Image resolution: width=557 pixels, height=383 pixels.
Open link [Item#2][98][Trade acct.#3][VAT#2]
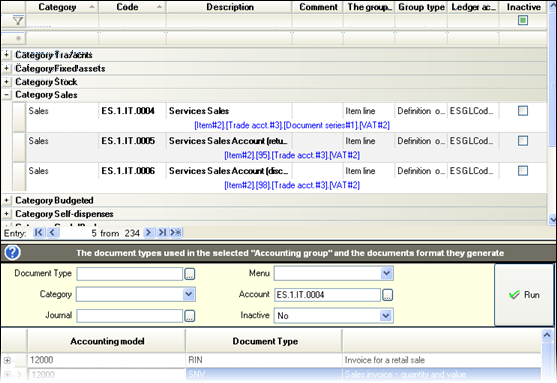[x=292, y=185]
